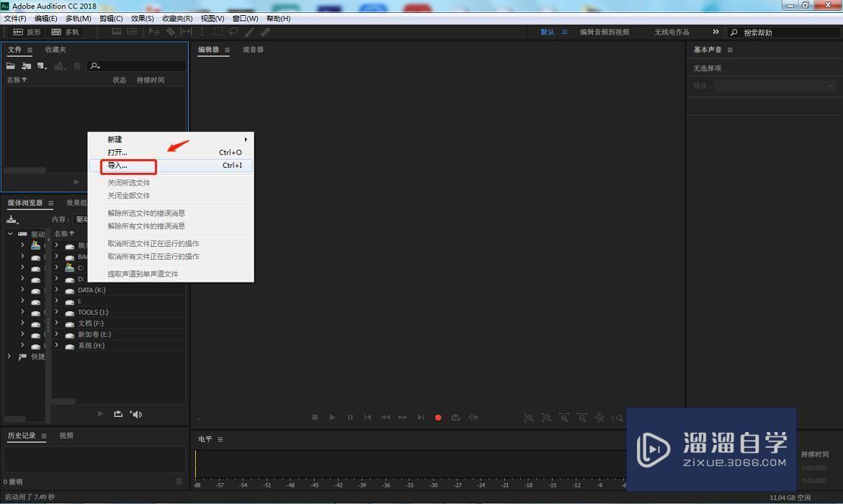Open 收藏夹(R) menu in menu bar
The height and width of the screenshot is (504, 843).
pyautogui.click(x=177, y=18)
